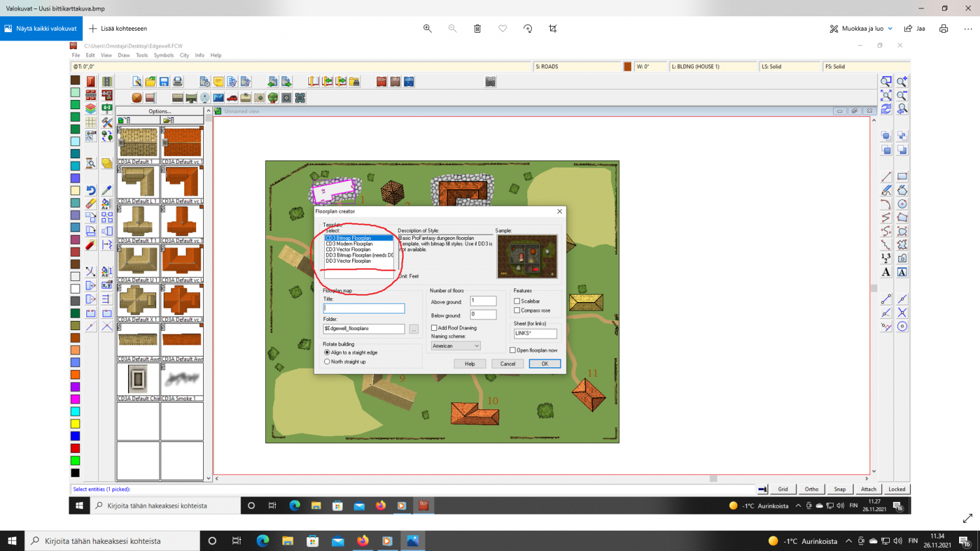The width and height of the screenshot is (980, 551).
Task: Pick the magenta color swatch in palette
Action: pos(75,399)
